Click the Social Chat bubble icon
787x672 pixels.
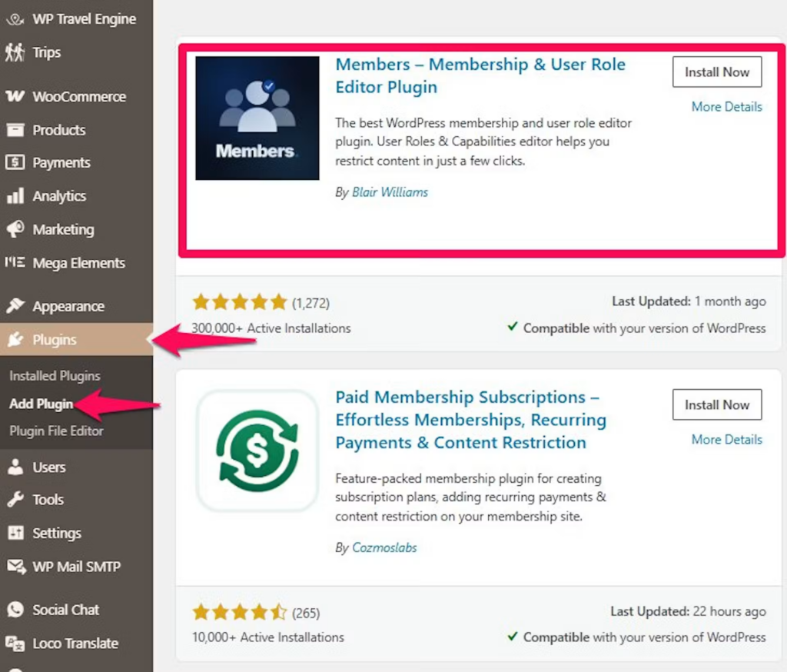(x=15, y=610)
